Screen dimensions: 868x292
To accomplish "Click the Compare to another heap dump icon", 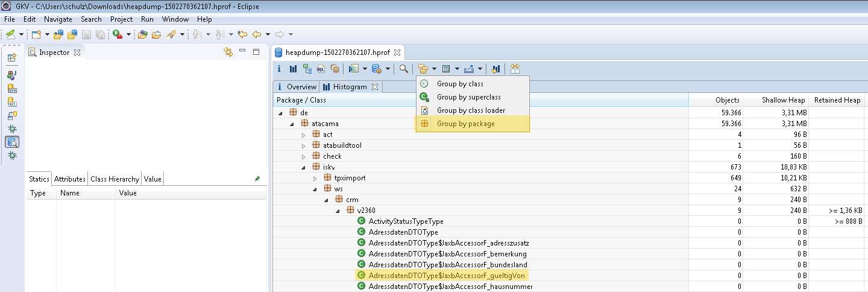I will (x=495, y=69).
